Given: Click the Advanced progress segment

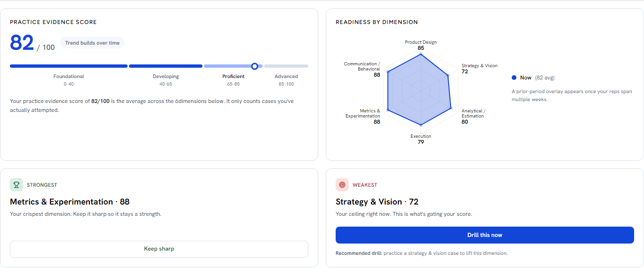Looking at the screenshot, I should click(286, 66).
